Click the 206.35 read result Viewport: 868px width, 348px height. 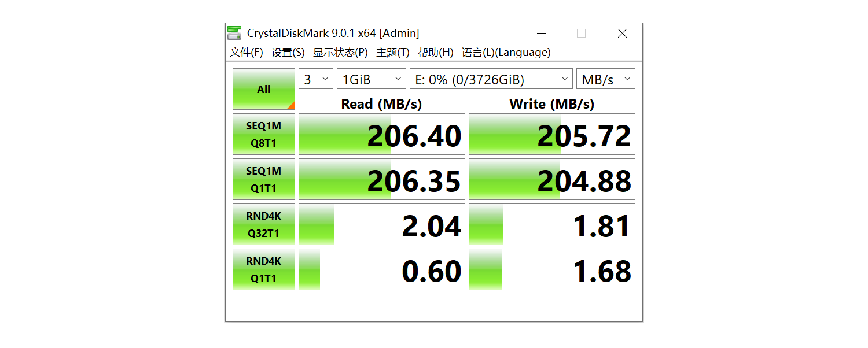[382, 179]
